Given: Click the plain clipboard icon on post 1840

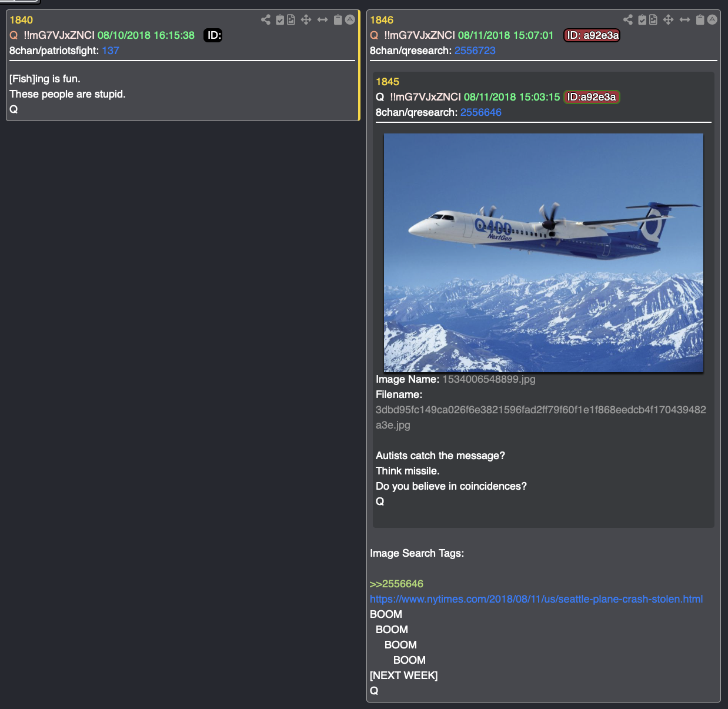Looking at the screenshot, I should (338, 19).
